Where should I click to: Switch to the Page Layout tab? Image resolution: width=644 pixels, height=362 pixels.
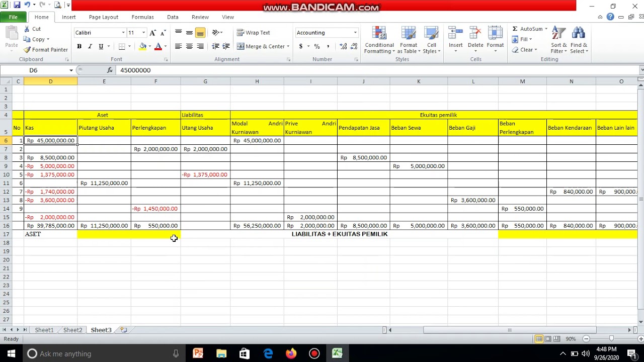coord(104,17)
